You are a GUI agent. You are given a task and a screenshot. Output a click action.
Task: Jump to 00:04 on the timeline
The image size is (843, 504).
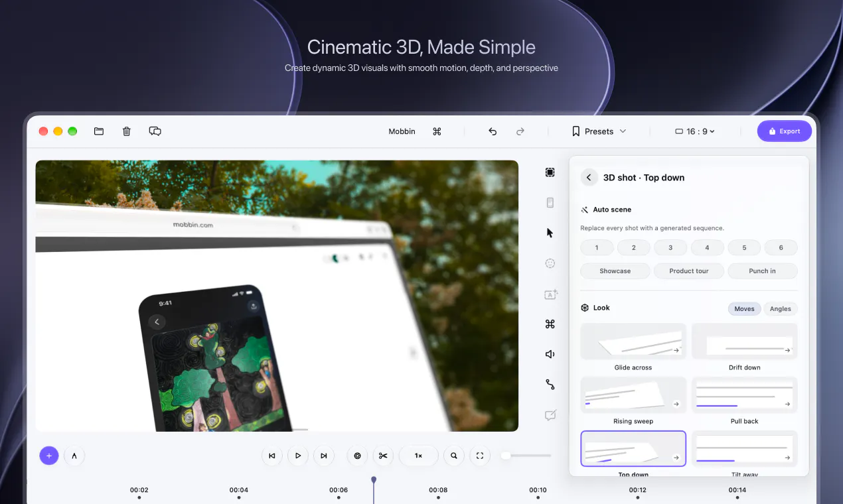coord(239,491)
